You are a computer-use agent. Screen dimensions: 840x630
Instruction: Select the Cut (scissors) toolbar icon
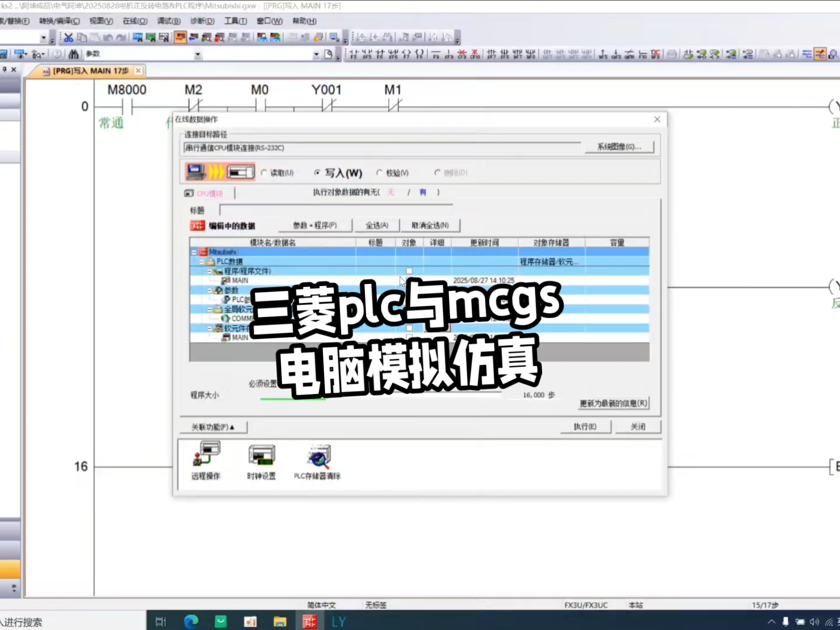68,37
